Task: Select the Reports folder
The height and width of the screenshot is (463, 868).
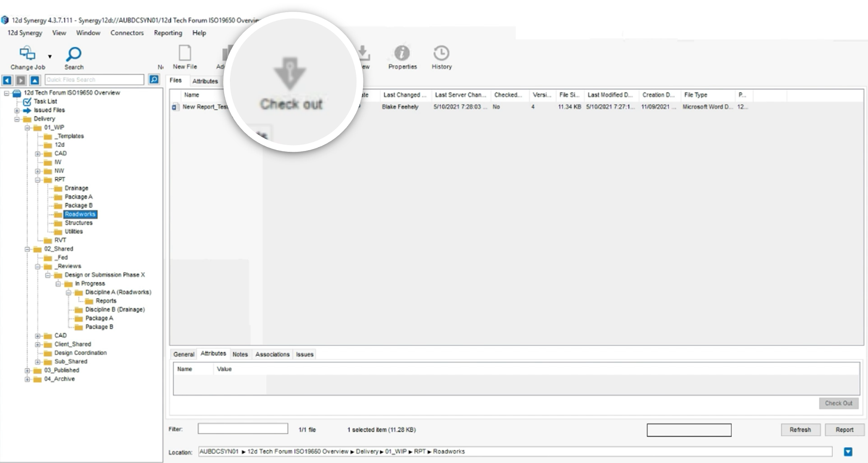Action: pyautogui.click(x=106, y=301)
